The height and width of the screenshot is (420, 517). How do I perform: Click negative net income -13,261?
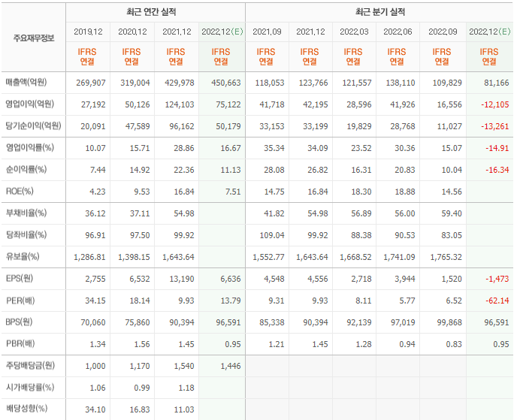(x=495, y=126)
